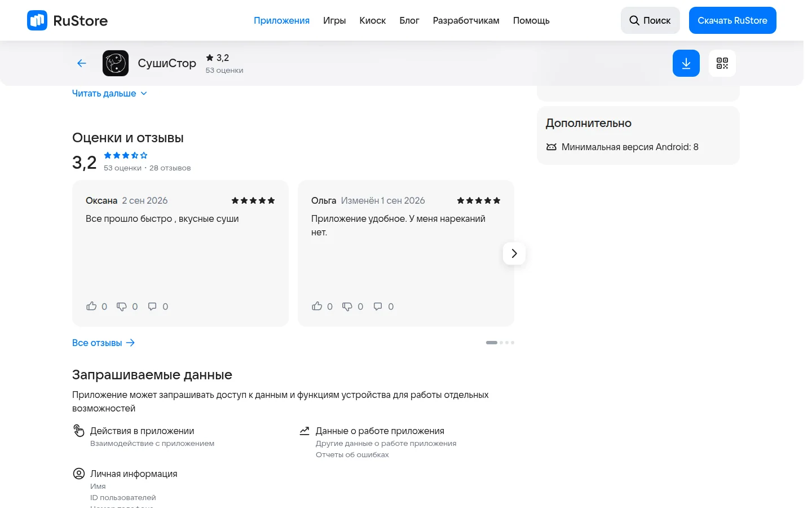The image size is (812, 508).
Task: Open the Игры section
Action: (334, 20)
